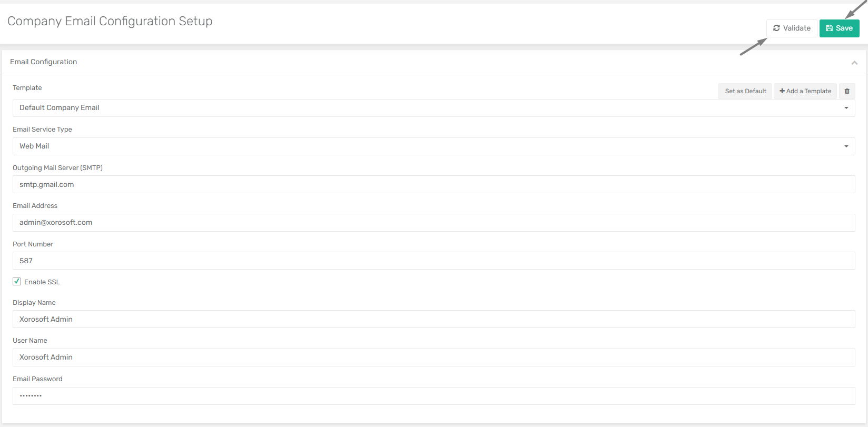Click the plus icon on Add a Template
This screenshot has height=427, width=868.
[782, 91]
